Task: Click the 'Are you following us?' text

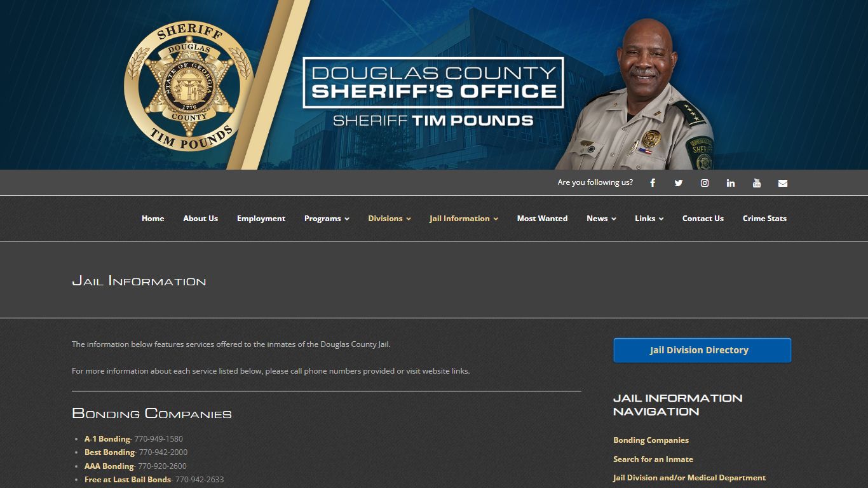Action: (595, 183)
